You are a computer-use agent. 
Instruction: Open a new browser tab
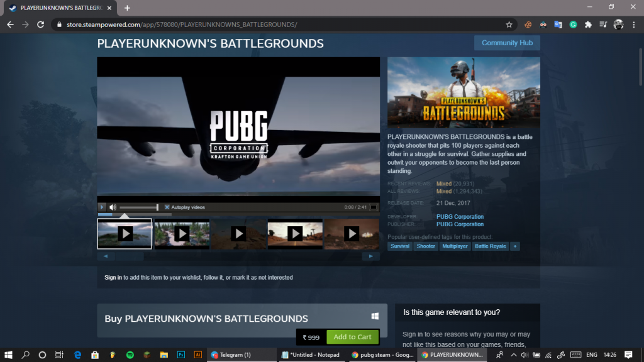127,8
